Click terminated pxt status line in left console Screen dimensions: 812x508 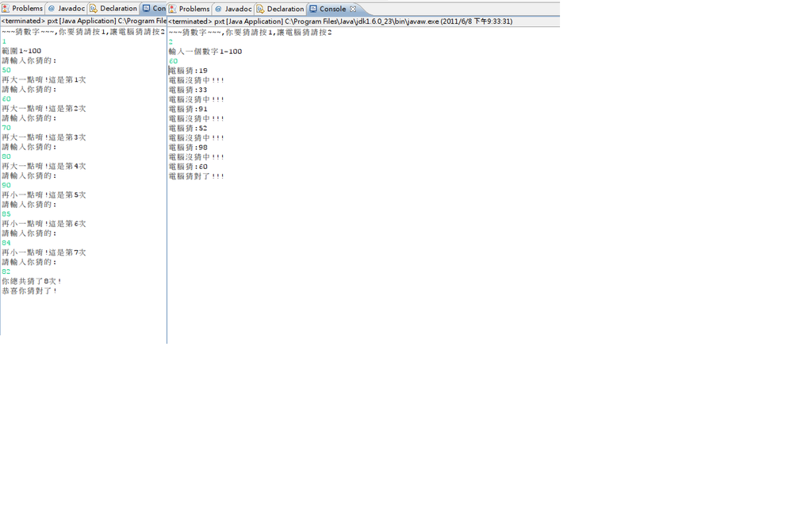click(x=84, y=21)
